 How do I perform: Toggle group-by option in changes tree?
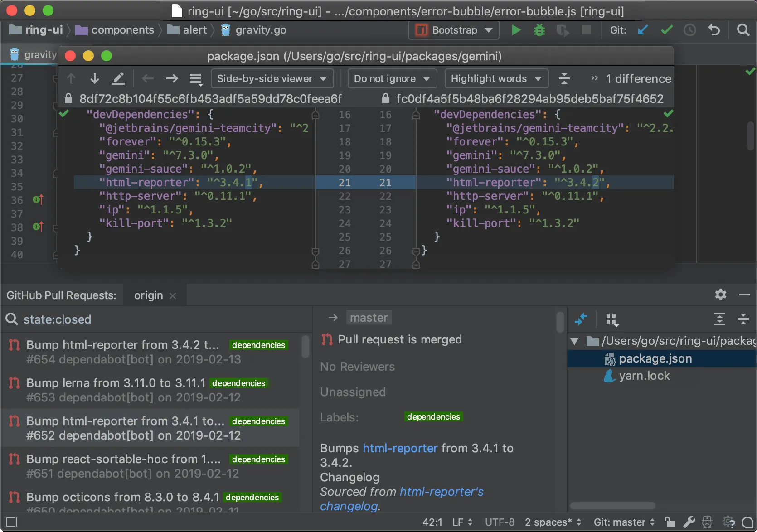click(x=612, y=320)
